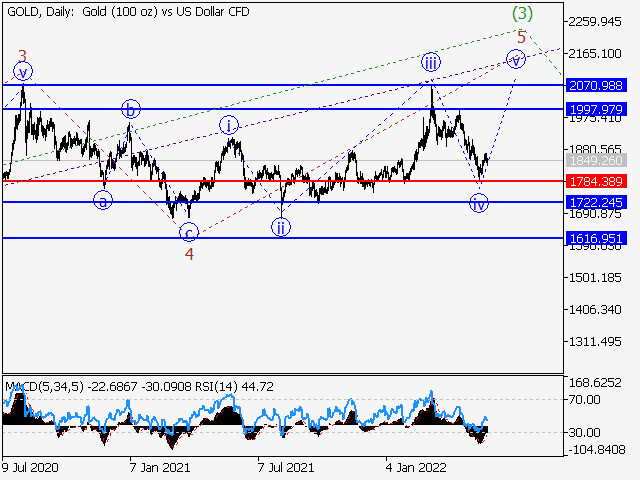Click the 2165.100 price axis value
The height and width of the screenshot is (480, 640).
(595, 53)
